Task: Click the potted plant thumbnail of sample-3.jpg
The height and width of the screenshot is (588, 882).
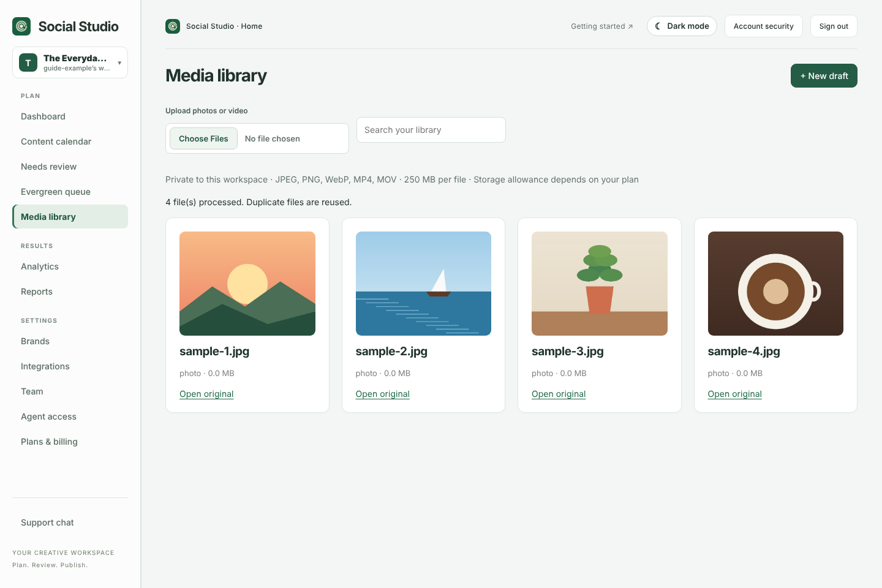Action: point(600,284)
